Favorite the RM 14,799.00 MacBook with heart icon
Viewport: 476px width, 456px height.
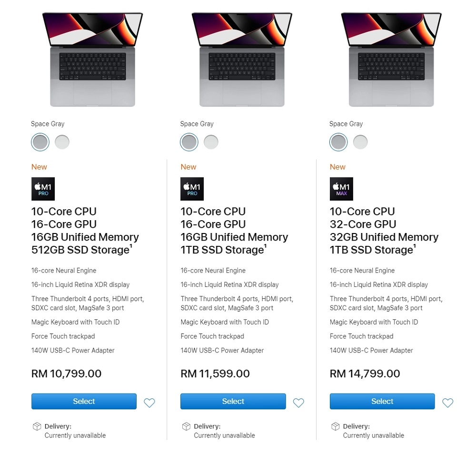pos(448,403)
